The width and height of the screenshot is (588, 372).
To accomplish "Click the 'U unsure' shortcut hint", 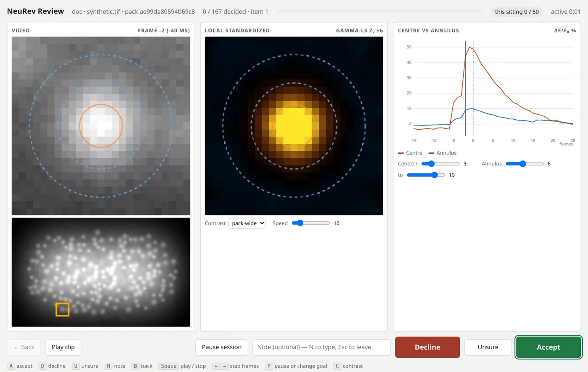I will click(85, 366).
